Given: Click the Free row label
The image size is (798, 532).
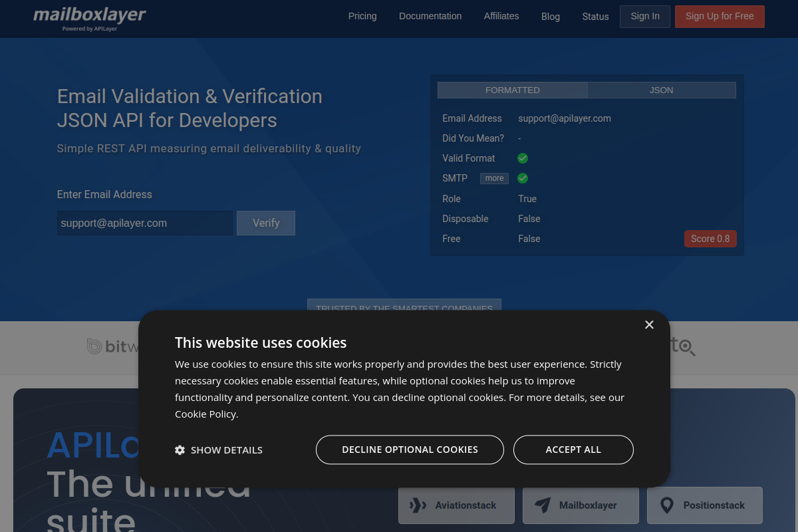Looking at the screenshot, I should coord(452,239).
